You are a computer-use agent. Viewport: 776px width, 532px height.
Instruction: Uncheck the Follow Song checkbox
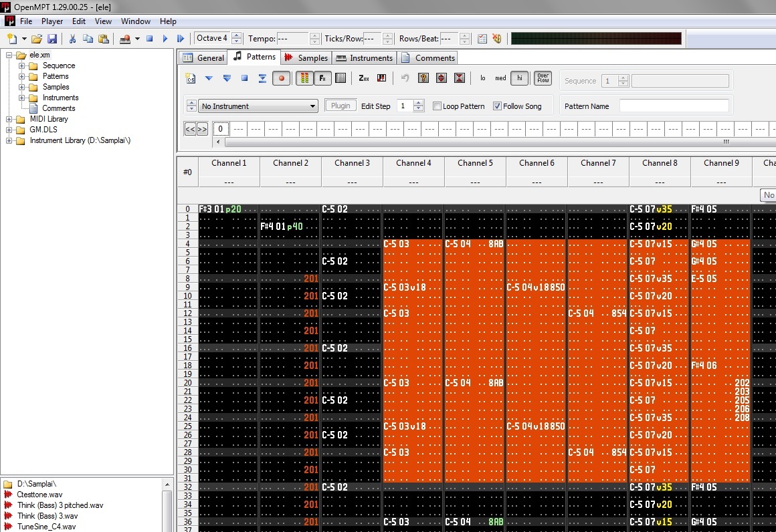(497, 106)
